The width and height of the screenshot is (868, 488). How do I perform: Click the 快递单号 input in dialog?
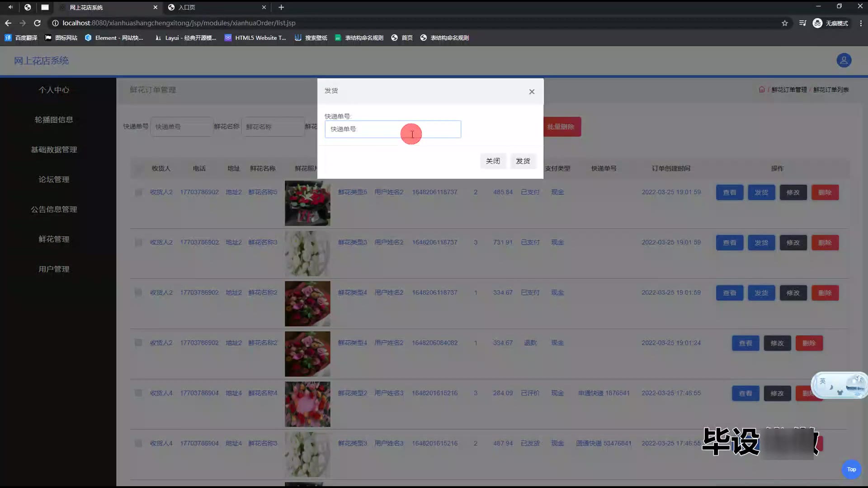pyautogui.click(x=392, y=129)
